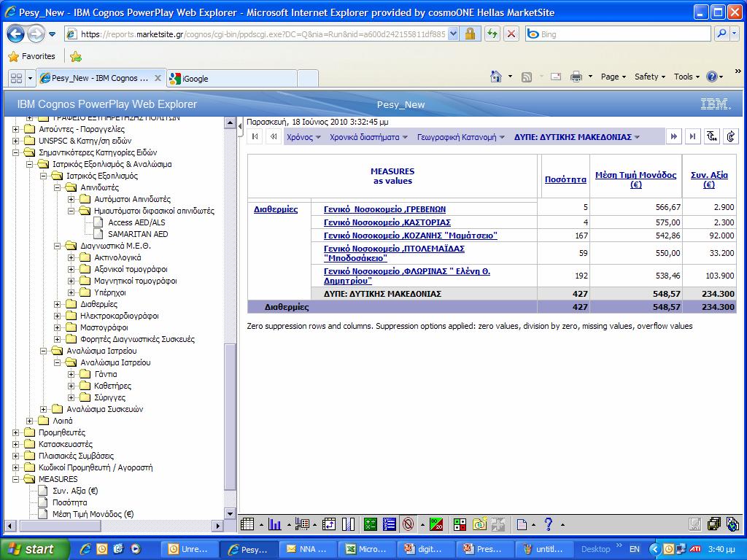Open the ΚΟΖΑΝΗΣ "Μαμάτσειο" hospital link
Viewport: 747px width, 560px height.
pos(411,236)
